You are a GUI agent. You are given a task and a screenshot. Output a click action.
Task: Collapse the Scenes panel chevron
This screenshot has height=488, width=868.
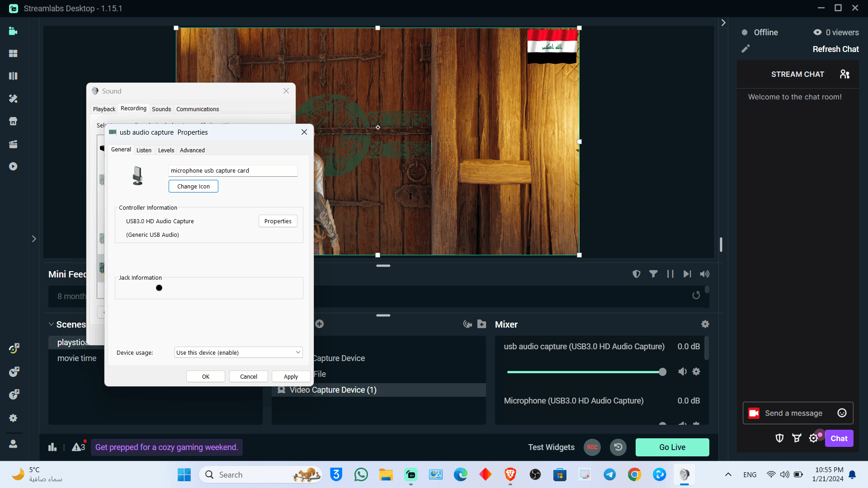coord(51,324)
